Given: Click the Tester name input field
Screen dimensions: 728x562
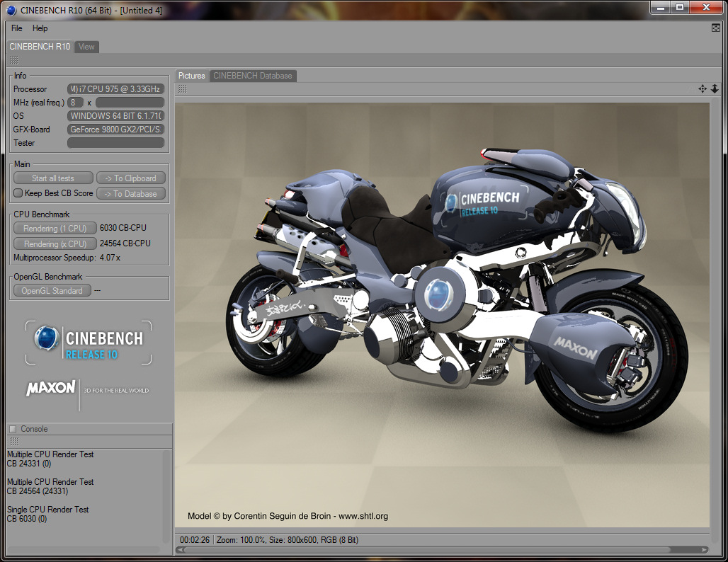Looking at the screenshot, I should pos(115,143).
